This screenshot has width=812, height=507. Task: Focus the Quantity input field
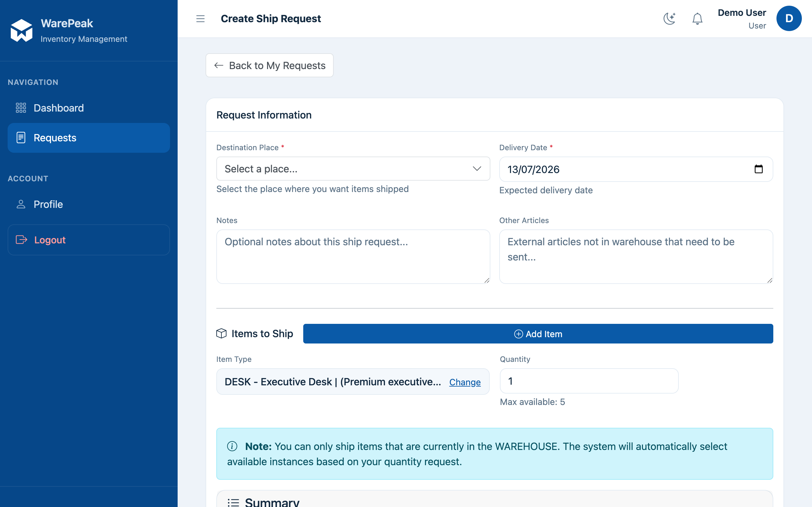point(589,381)
